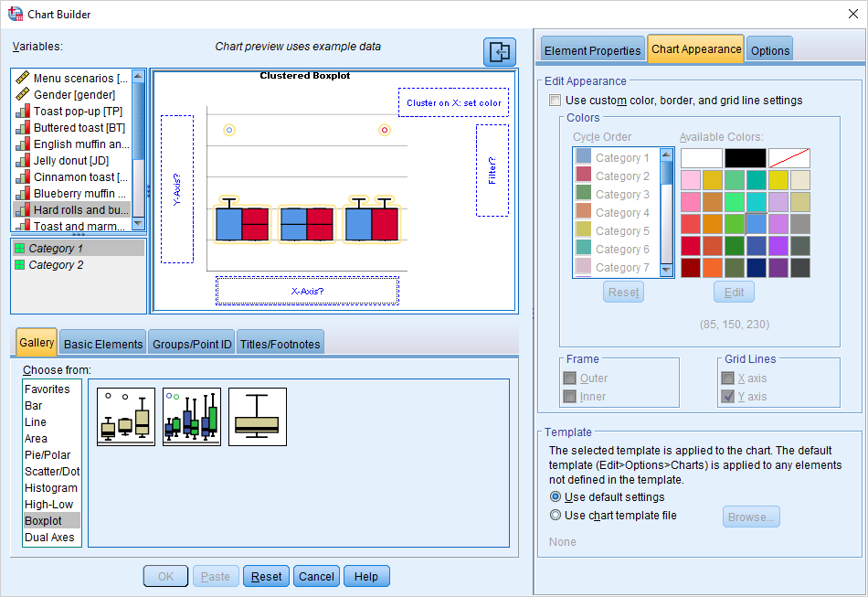Pick the black color swatch

[746, 158]
